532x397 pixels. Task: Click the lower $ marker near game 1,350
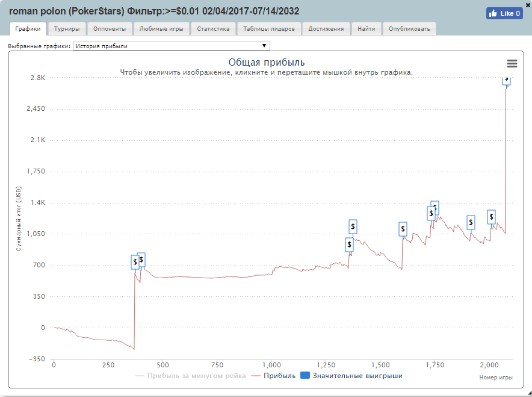pos(349,245)
